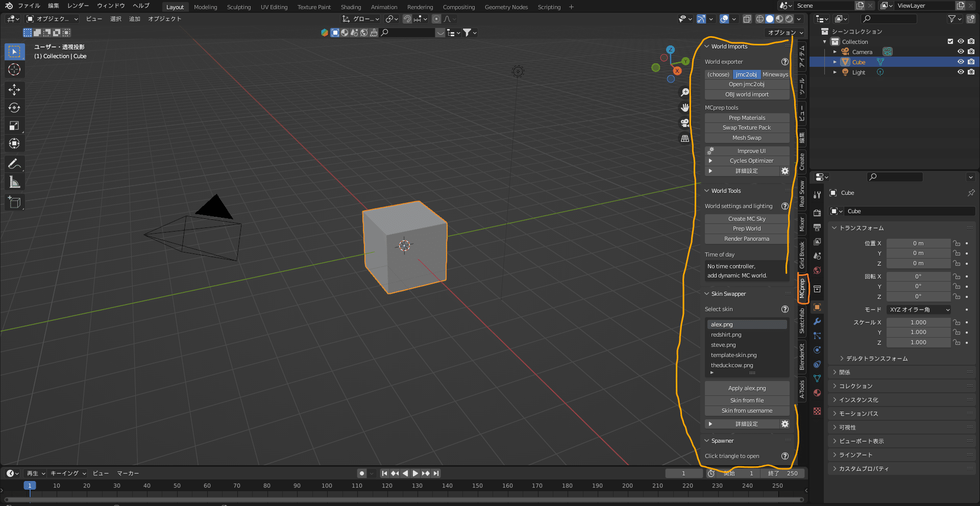Screen dimensions: 980x506
Task: Select steve.png in the skin list
Action: click(x=747, y=345)
